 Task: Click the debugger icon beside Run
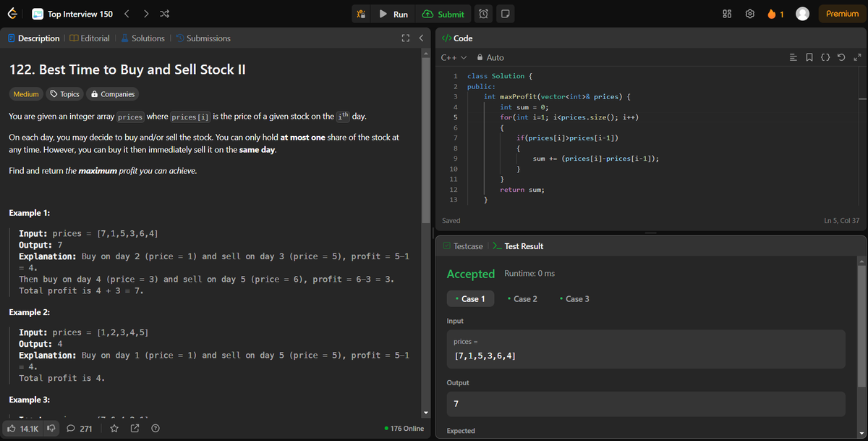tap(362, 14)
